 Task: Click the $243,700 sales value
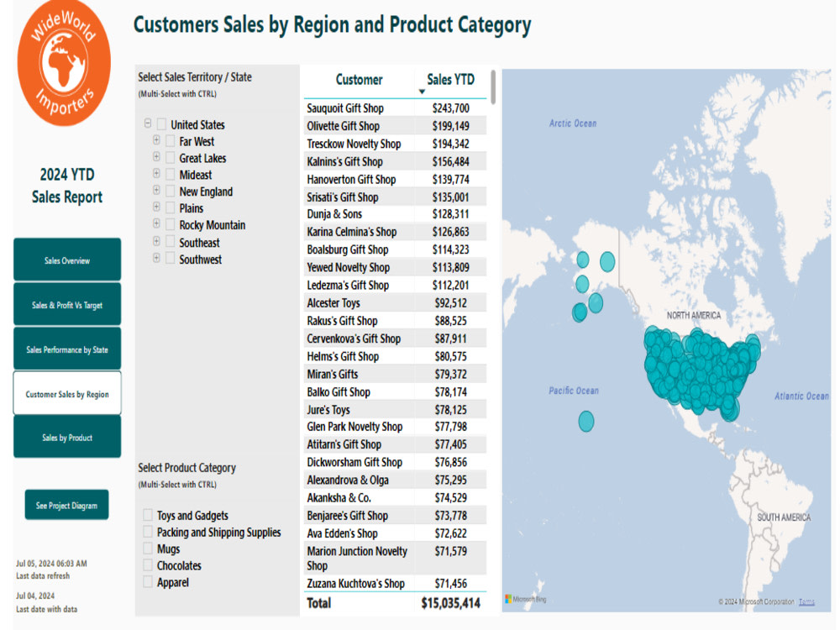tap(450, 108)
